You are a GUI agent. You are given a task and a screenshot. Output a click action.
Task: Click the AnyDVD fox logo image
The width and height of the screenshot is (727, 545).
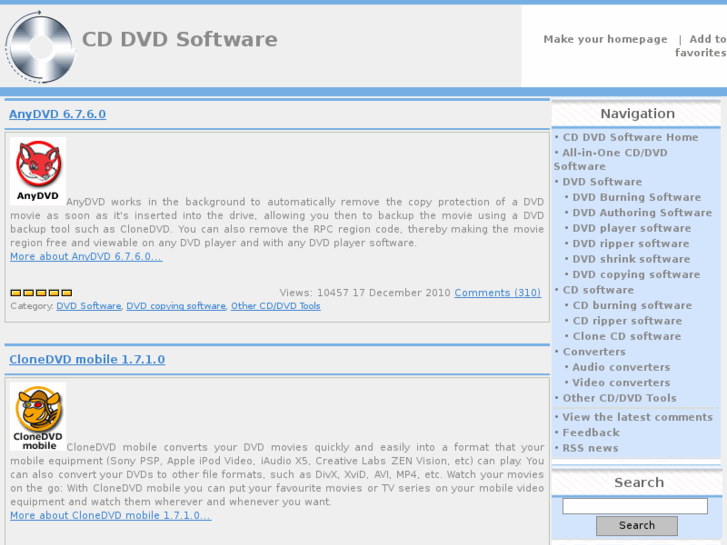38,171
